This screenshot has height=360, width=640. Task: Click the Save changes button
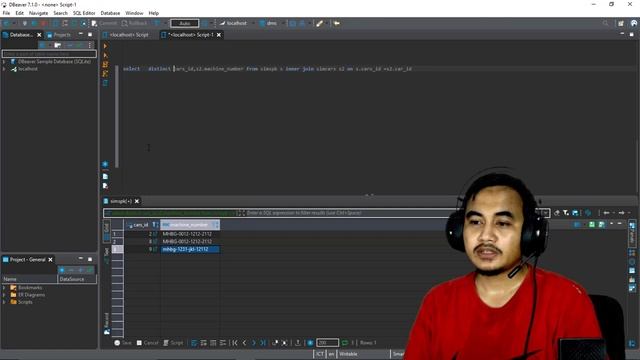point(123,343)
